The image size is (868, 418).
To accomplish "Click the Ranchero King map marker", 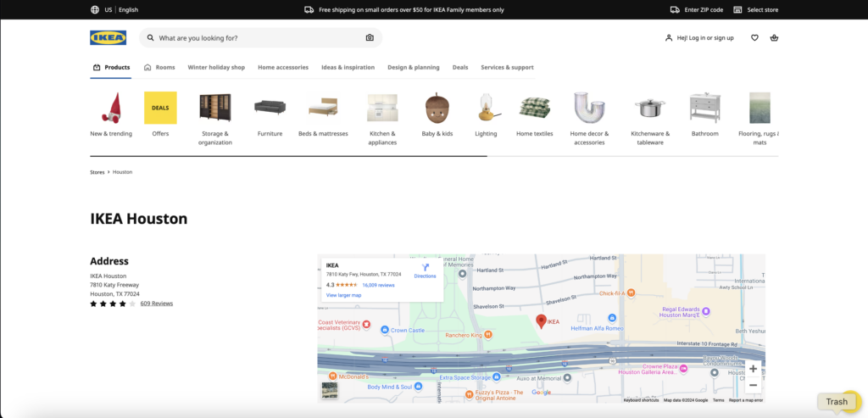I will tap(487, 334).
